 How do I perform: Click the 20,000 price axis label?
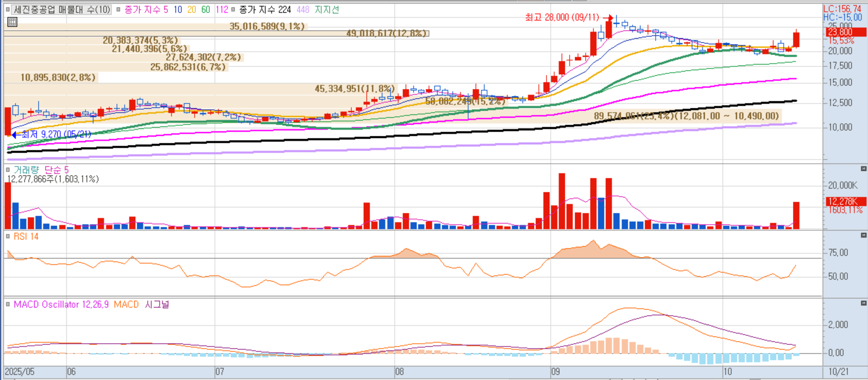coord(840,51)
